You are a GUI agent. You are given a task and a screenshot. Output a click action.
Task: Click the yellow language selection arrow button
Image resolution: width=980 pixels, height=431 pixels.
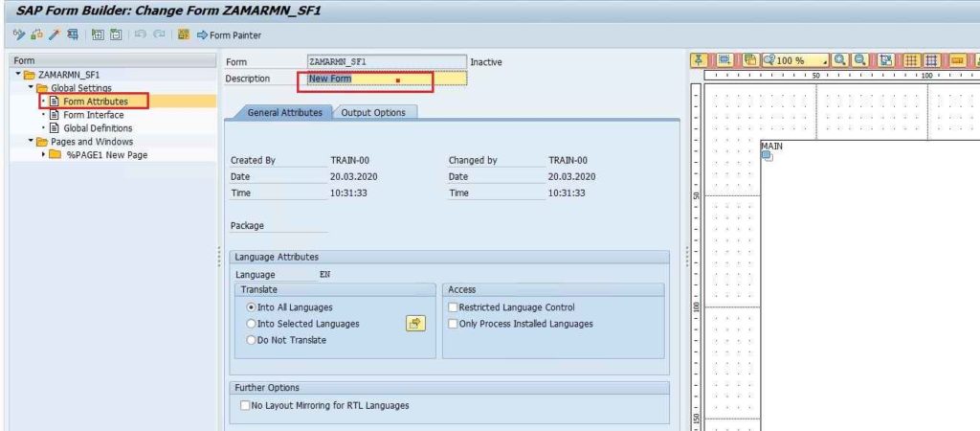tap(415, 324)
